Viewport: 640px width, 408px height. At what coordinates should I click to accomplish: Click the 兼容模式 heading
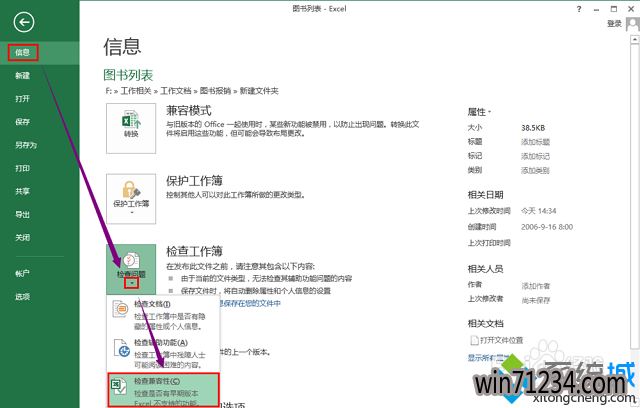click(189, 111)
